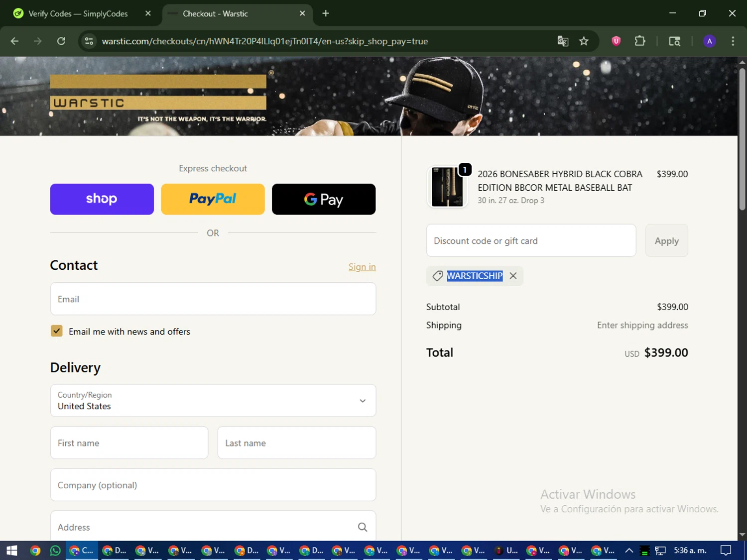Click the taskbar clock 5:36 a. m.
The height and width of the screenshot is (560, 747).
pyautogui.click(x=690, y=551)
